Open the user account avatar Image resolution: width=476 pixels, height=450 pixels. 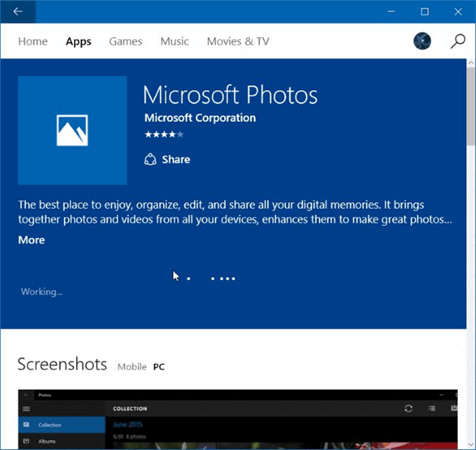[422, 41]
